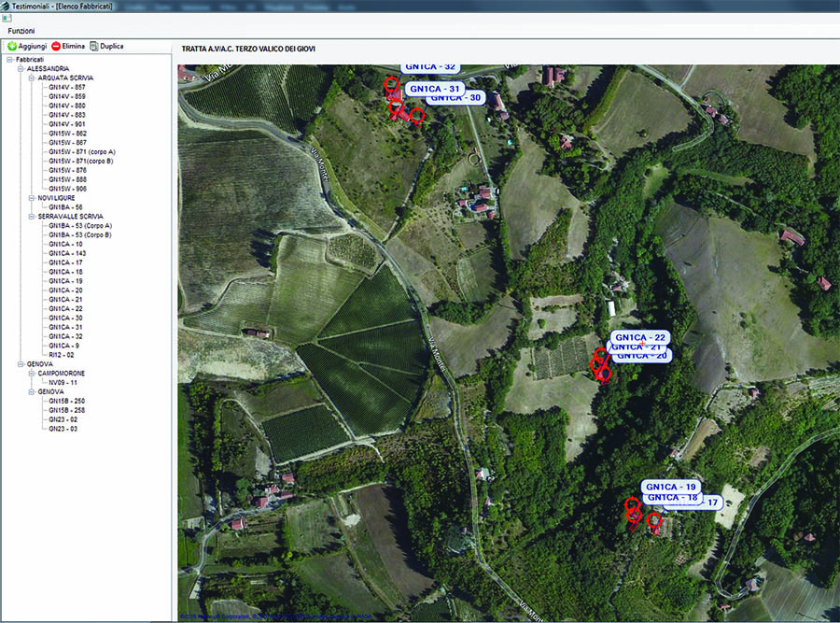The height and width of the screenshot is (623, 840).
Task: Click the application icon in the title bar
Action: point(6,6)
